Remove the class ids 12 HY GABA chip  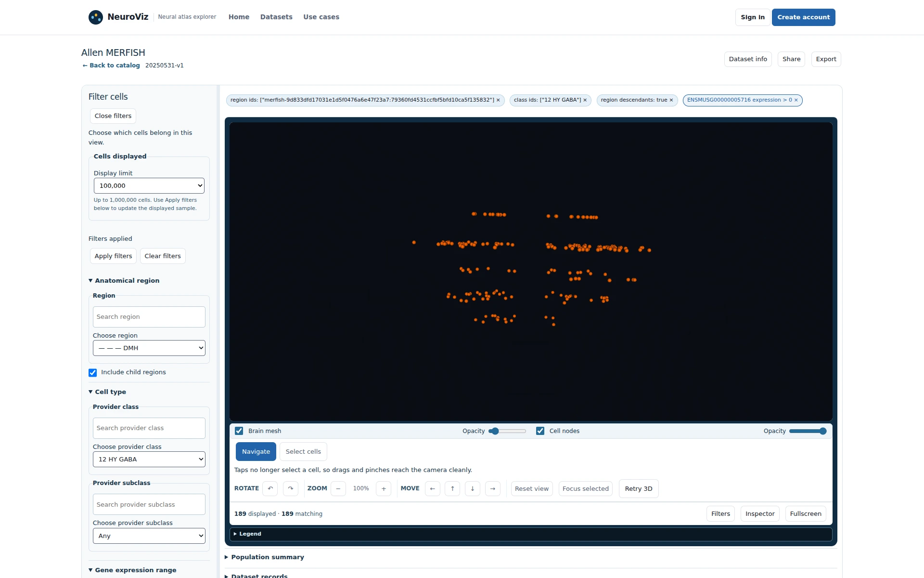point(585,100)
